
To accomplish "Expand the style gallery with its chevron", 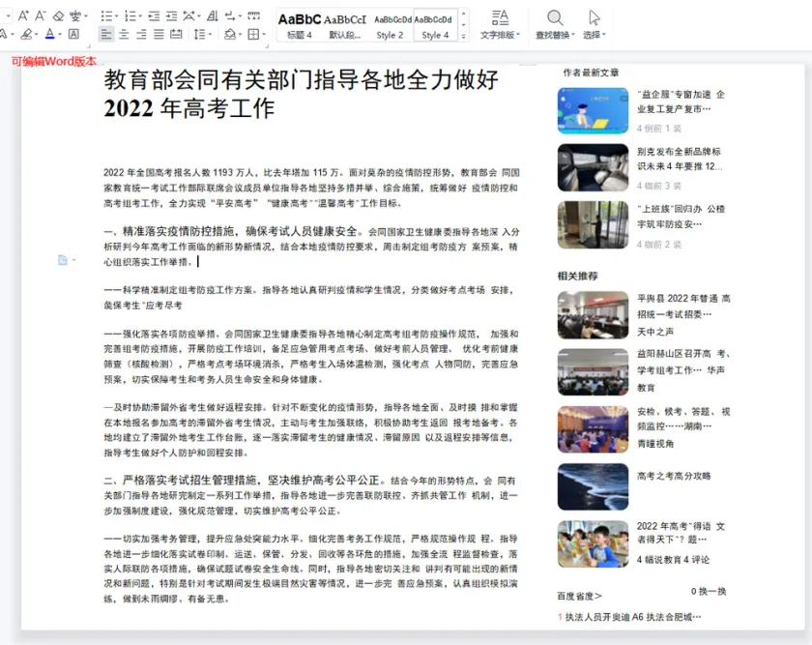I will point(462,35).
